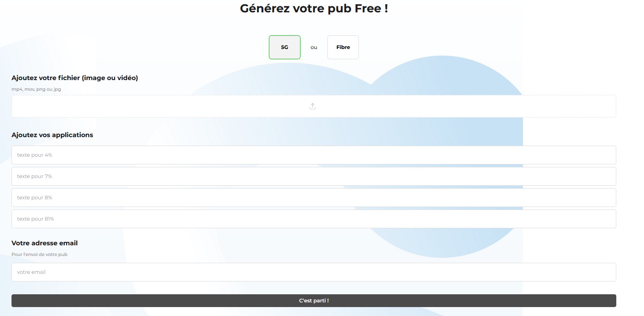Click the 'mp4, mov, png ou jpg' hint
644x316 pixels.
[36, 89]
